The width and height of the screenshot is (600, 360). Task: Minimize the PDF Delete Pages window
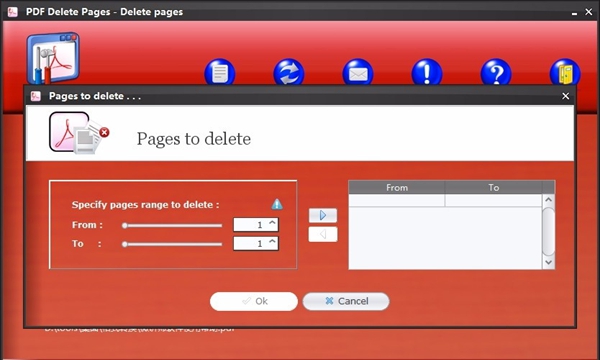574,13
